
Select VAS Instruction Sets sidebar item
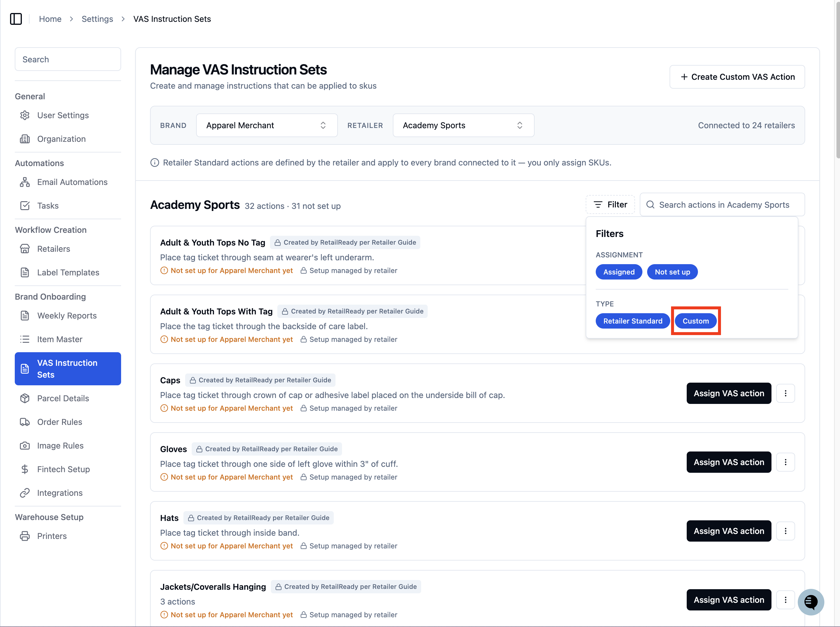click(68, 369)
